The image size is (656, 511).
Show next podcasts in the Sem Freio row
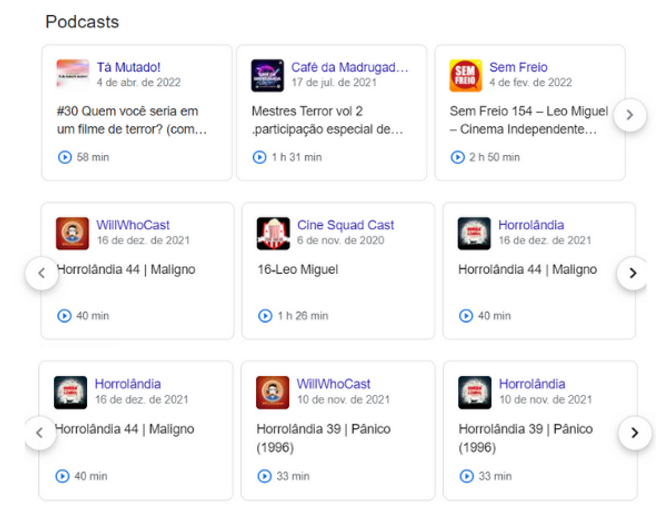click(x=630, y=115)
